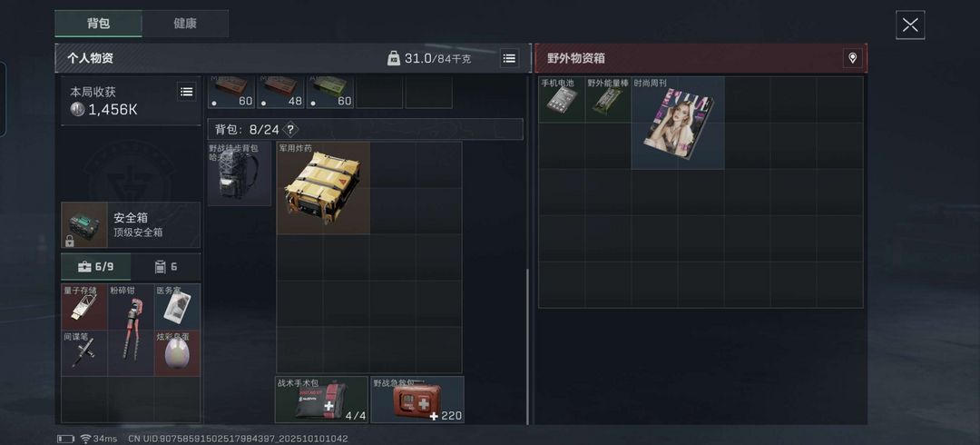Select the 间谍笔 item
980x445 pixels.
tap(84, 353)
